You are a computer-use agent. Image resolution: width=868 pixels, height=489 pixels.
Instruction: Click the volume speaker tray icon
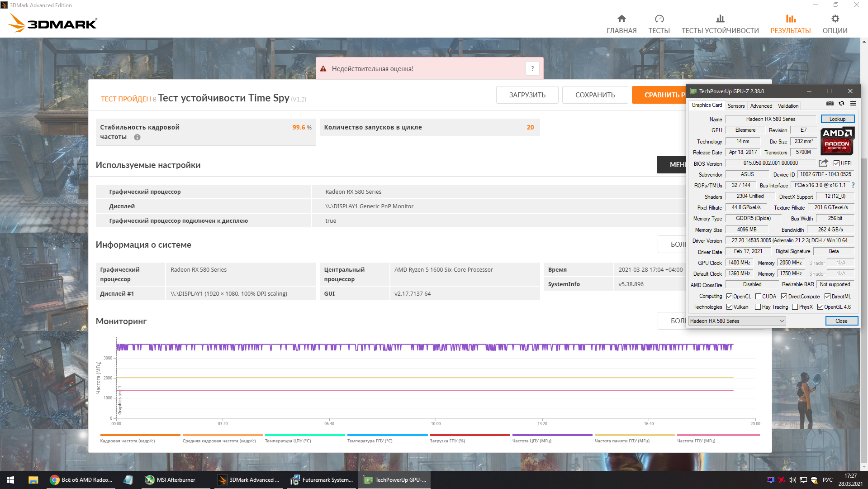click(x=792, y=480)
